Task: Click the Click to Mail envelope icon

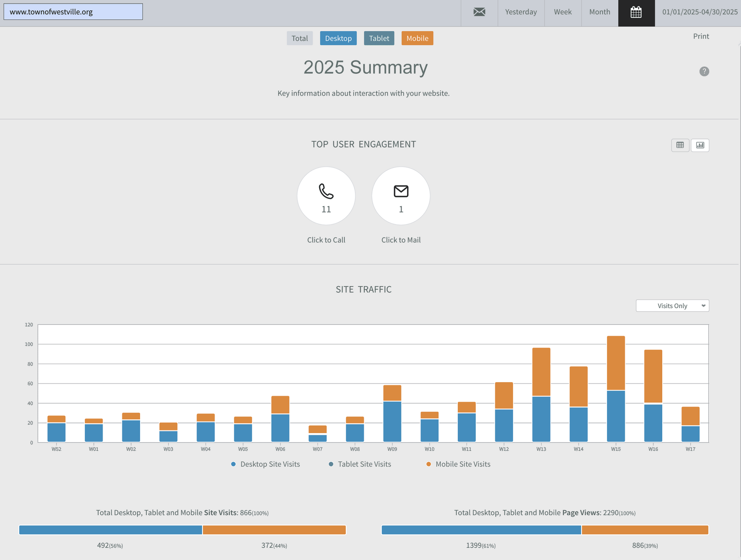Action: tap(401, 191)
